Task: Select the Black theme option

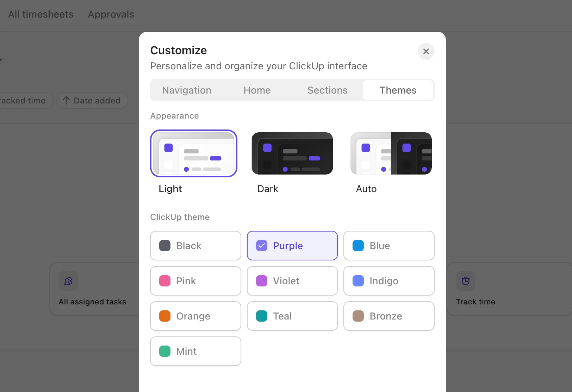Action: point(195,246)
